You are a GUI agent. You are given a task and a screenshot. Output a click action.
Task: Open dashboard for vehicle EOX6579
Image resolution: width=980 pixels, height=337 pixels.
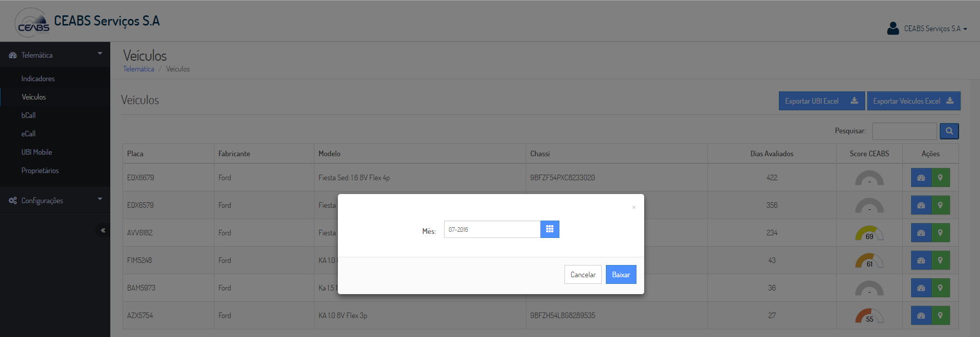[x=921, y=205]
